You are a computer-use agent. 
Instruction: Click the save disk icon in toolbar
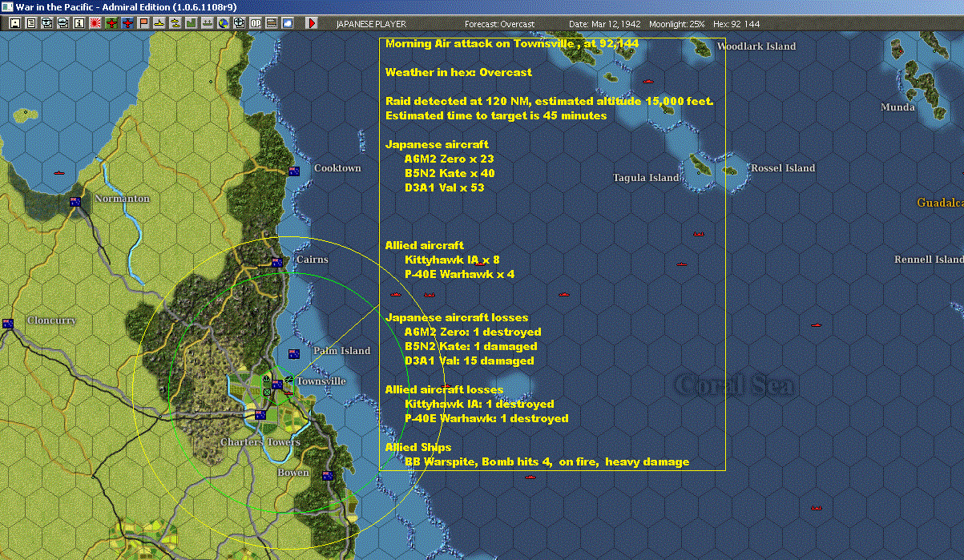click(x=14, y=23)
